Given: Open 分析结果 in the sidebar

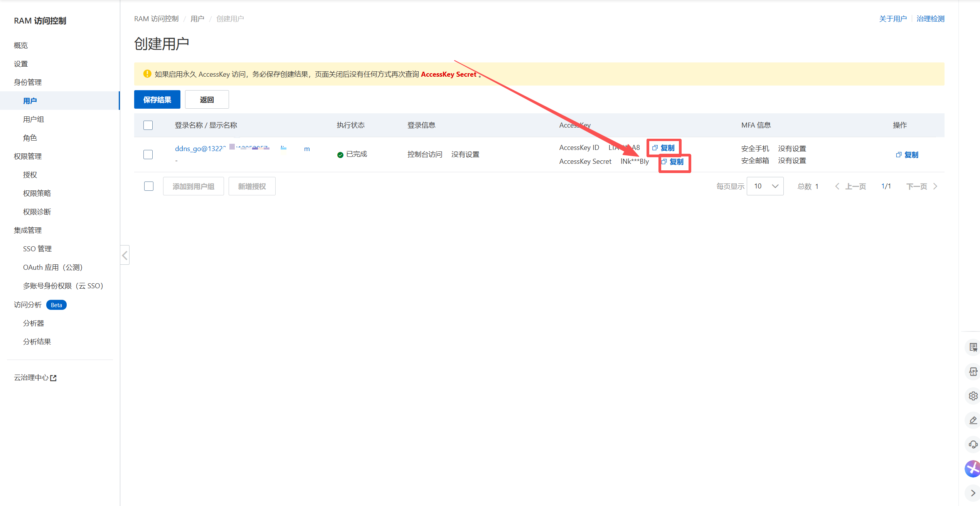Looking at the screenshot, I should (37, 342).
